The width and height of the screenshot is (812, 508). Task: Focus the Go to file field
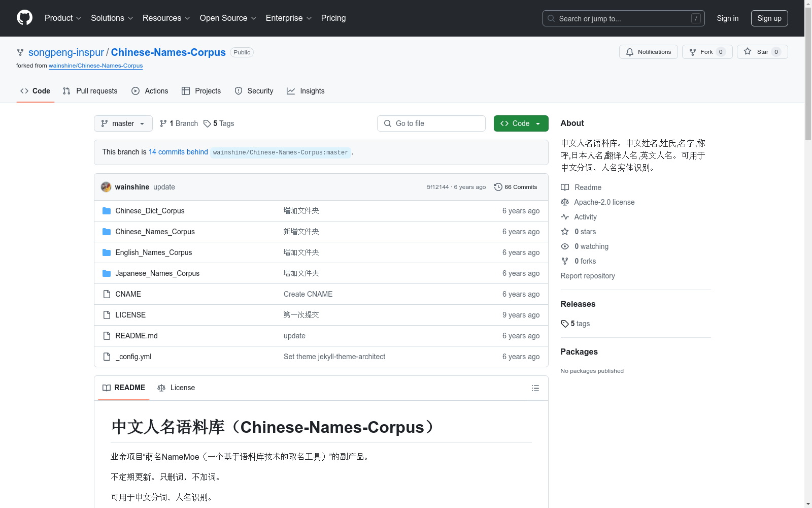point(431,123)
